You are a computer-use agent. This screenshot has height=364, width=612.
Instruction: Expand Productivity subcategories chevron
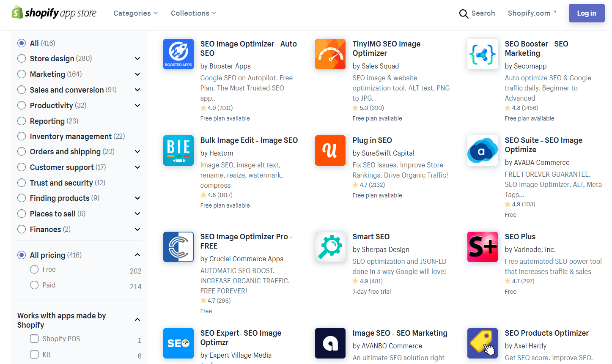pos(137,105)
